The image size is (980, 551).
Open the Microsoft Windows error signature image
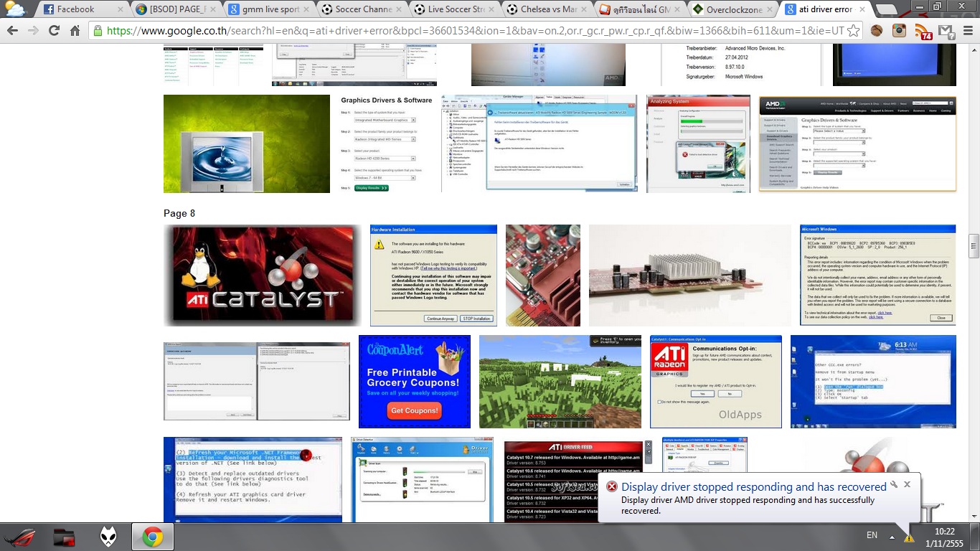(878, 275)
